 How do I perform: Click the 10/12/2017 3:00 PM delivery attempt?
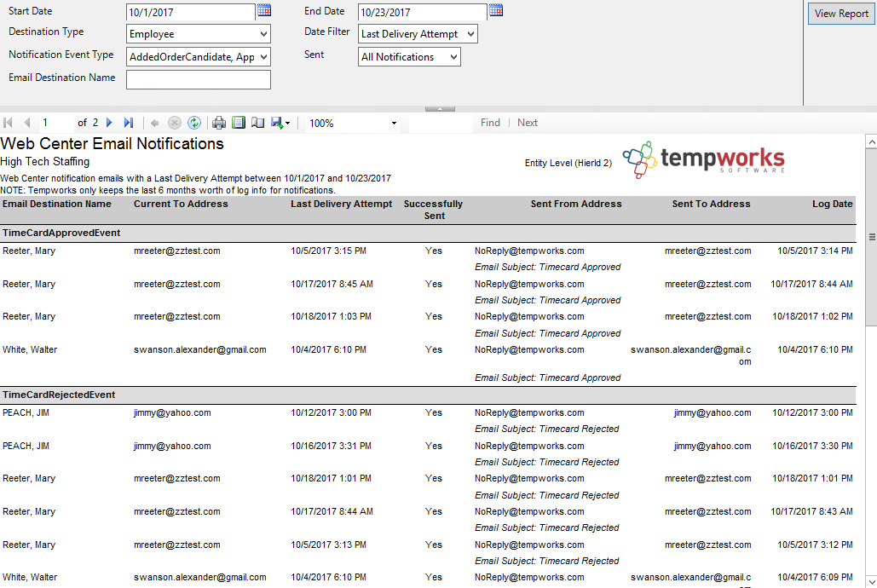tap(331, 412)
